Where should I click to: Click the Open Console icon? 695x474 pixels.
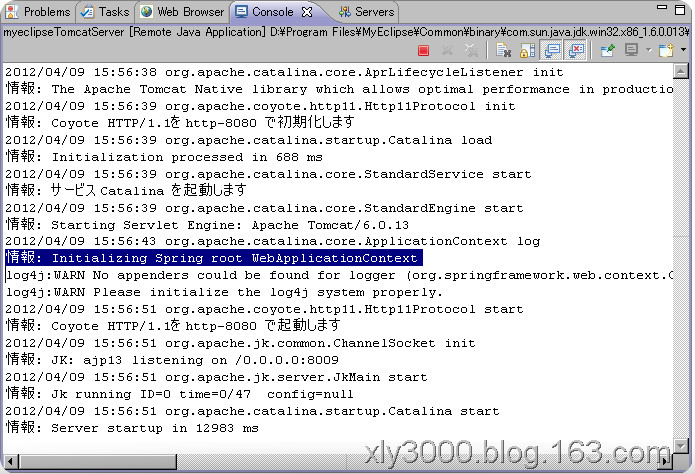click(x=666, y=50)
